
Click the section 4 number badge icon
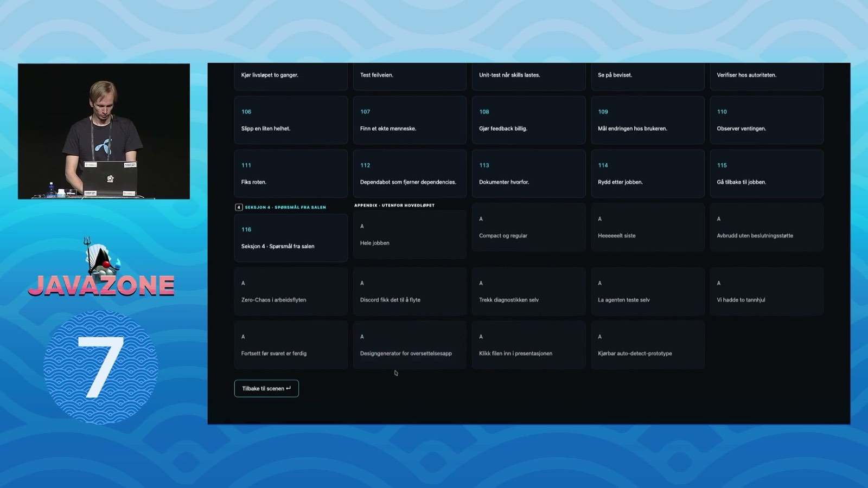click(x=238, y=207)
